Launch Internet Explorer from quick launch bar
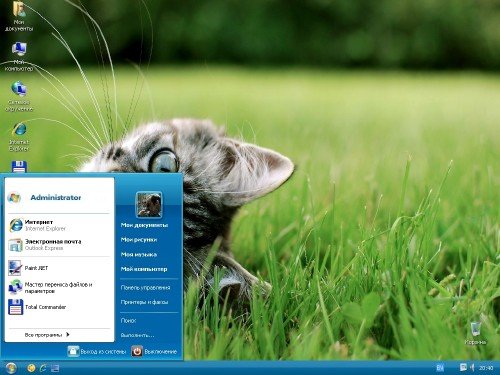 tap(43, 368)
